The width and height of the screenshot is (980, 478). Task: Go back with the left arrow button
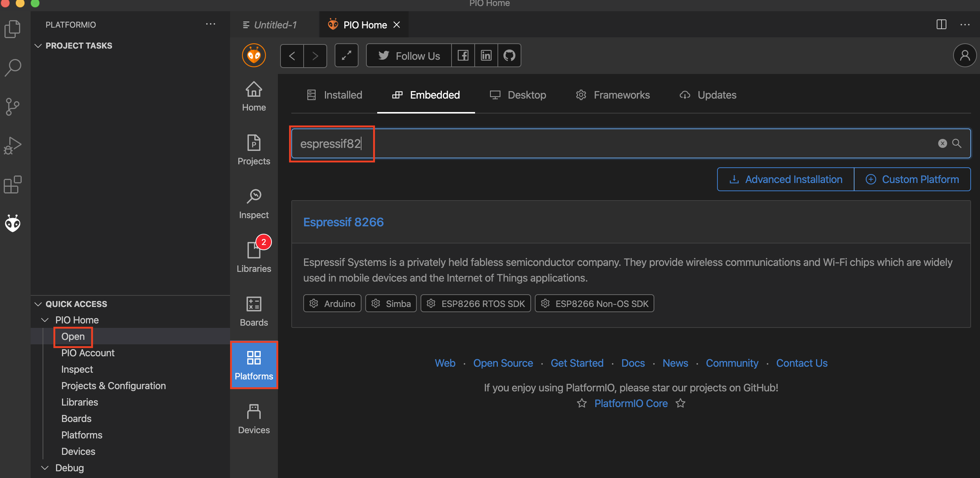292,56
